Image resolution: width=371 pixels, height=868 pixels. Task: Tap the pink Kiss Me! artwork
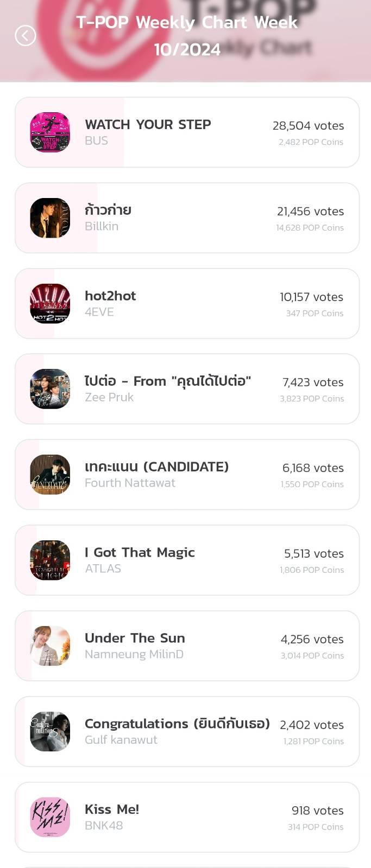[x=50, y=818]
